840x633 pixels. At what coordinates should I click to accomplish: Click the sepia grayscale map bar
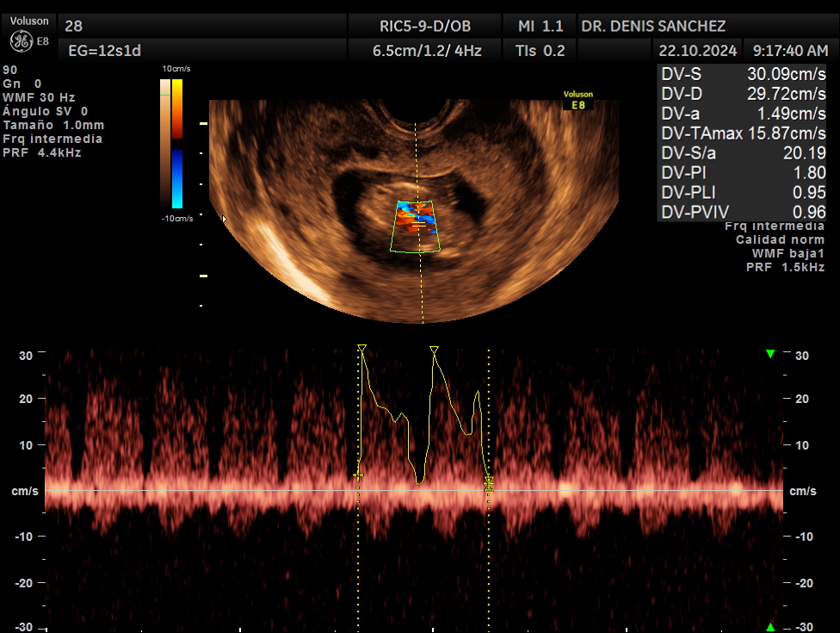164,144
